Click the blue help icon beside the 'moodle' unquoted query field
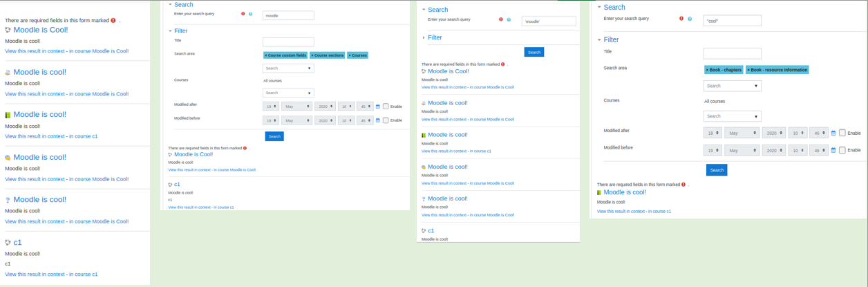This screenshot has height=287, width=868. pyautogui.click(x=250, y=14)
